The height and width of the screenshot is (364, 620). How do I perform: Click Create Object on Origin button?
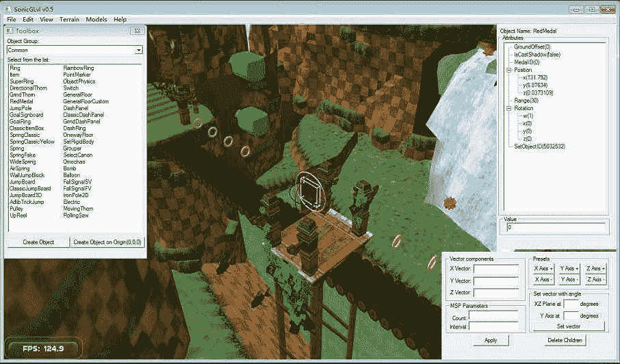[x=107, y=242]
